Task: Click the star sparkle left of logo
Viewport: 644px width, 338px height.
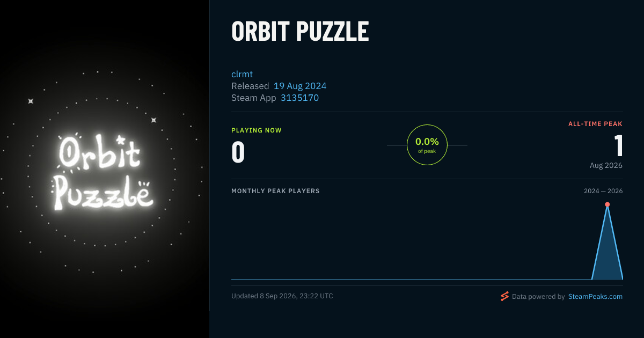Action: [31, 101]
